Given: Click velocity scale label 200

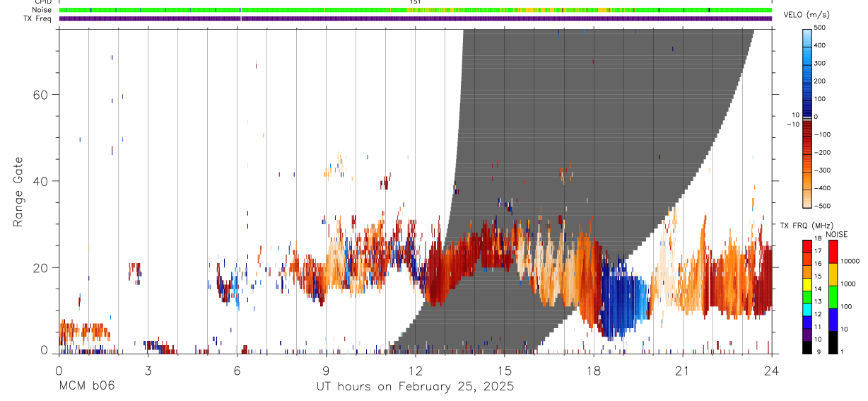Looking at the screenshot, I should coord(820,81).
